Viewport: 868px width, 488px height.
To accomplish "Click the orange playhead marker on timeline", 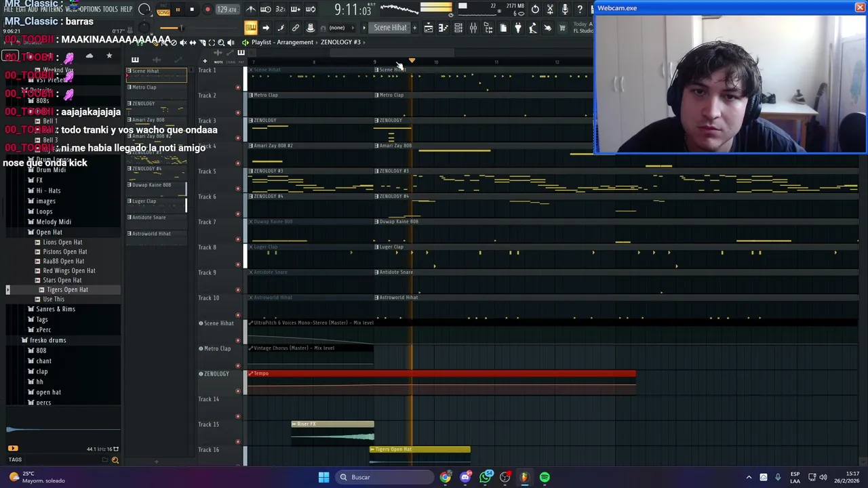I will pos(412,62).
